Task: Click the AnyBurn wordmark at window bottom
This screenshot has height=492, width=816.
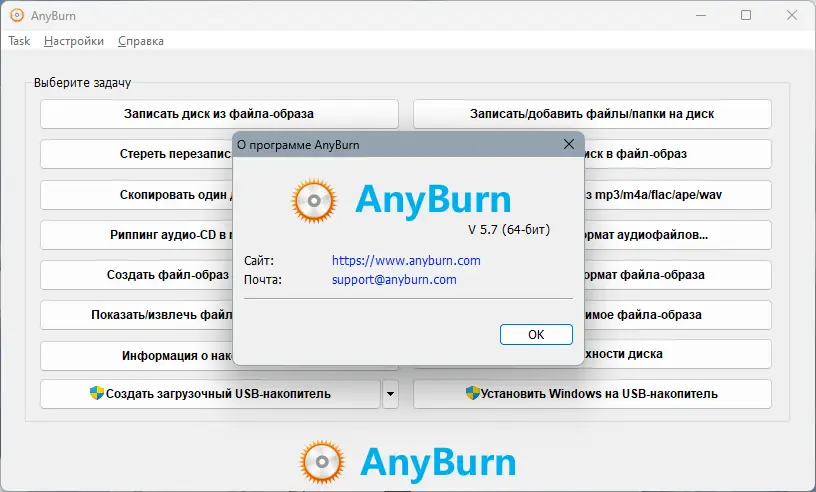Action: coord(438,462)
